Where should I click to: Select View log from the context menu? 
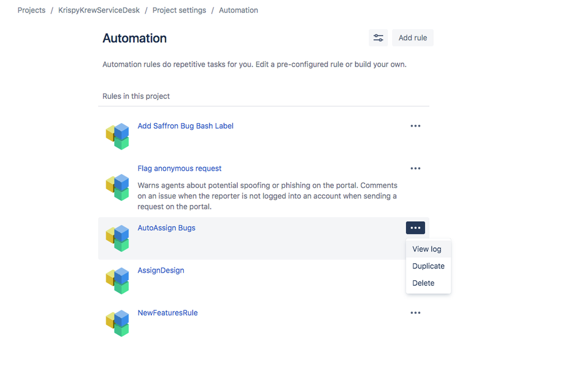coord(427,248)
